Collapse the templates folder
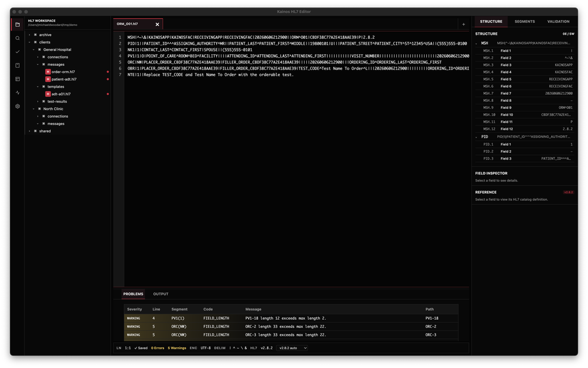588x368 pixels. (x=38, y=87)
